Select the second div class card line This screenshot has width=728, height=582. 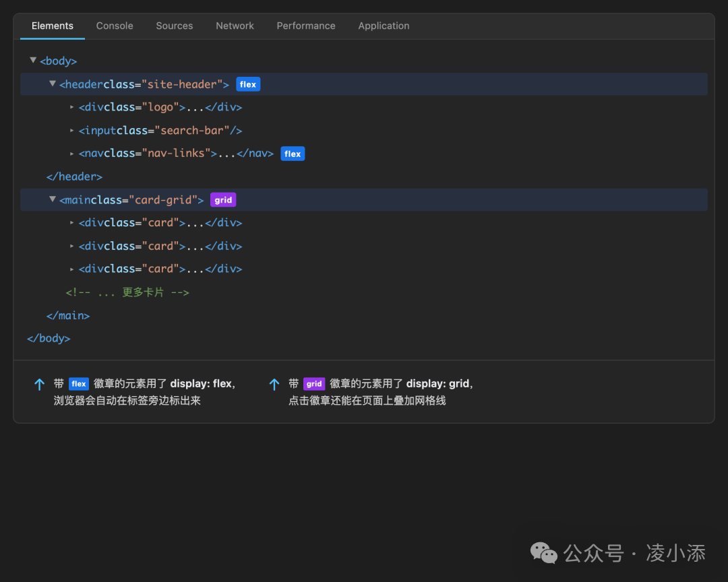click(x=160, y=246)
